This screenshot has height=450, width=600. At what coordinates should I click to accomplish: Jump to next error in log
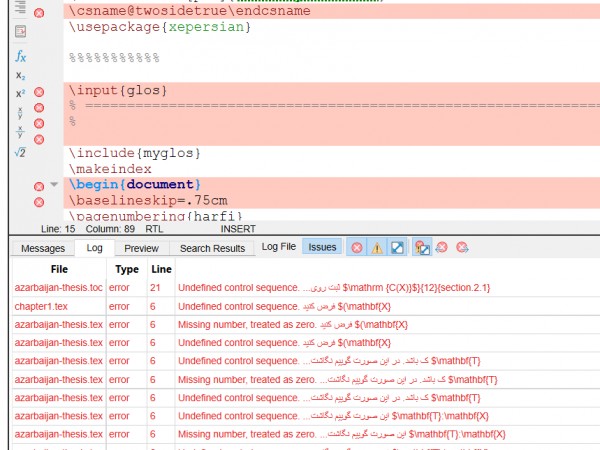[x=463, y=247]
